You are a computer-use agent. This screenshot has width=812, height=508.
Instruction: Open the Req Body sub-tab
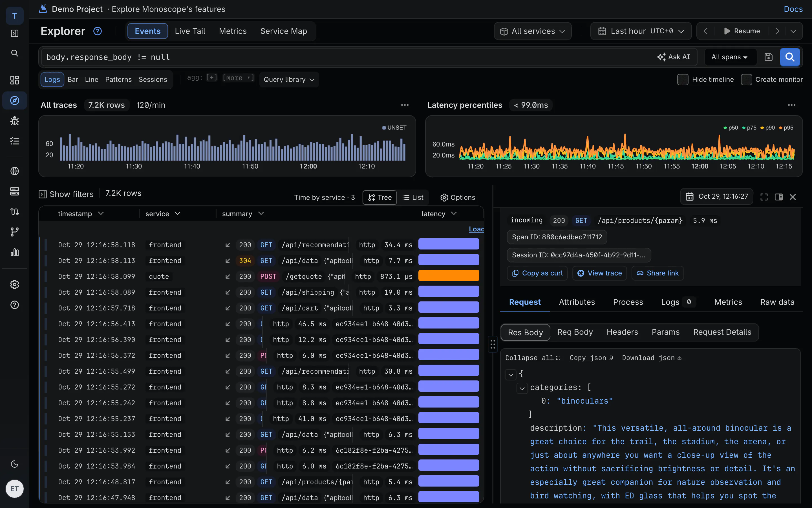pos(575,332)
